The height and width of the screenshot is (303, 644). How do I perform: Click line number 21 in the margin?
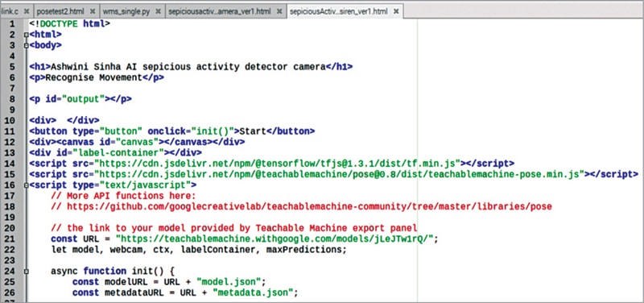10,239
